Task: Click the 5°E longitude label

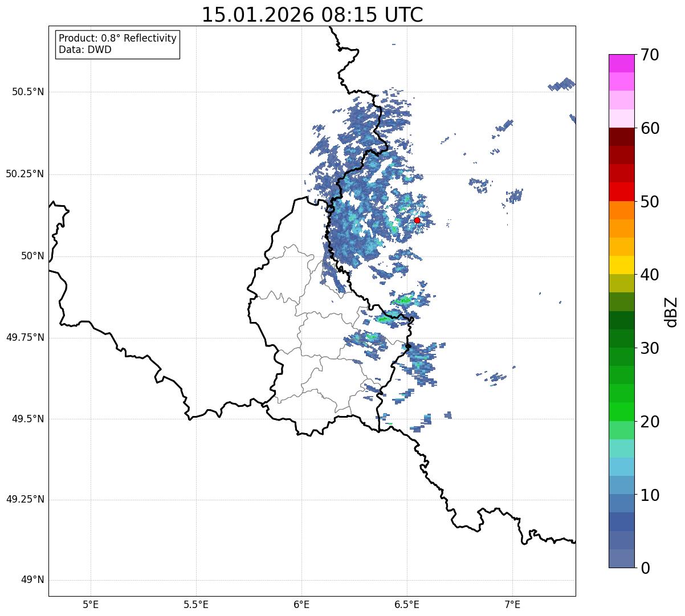Action: pyautogui.click(x=91, y=604)
